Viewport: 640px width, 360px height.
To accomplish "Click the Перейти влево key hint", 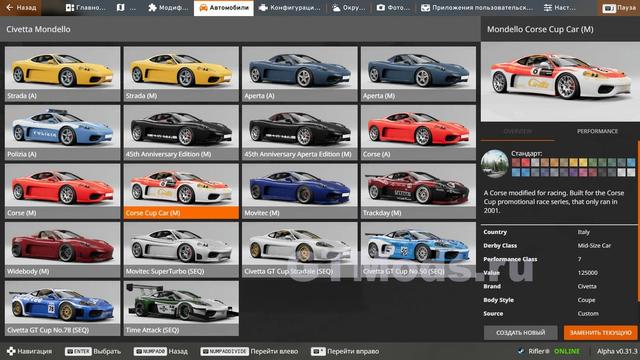I will click(x=249, y=351).
